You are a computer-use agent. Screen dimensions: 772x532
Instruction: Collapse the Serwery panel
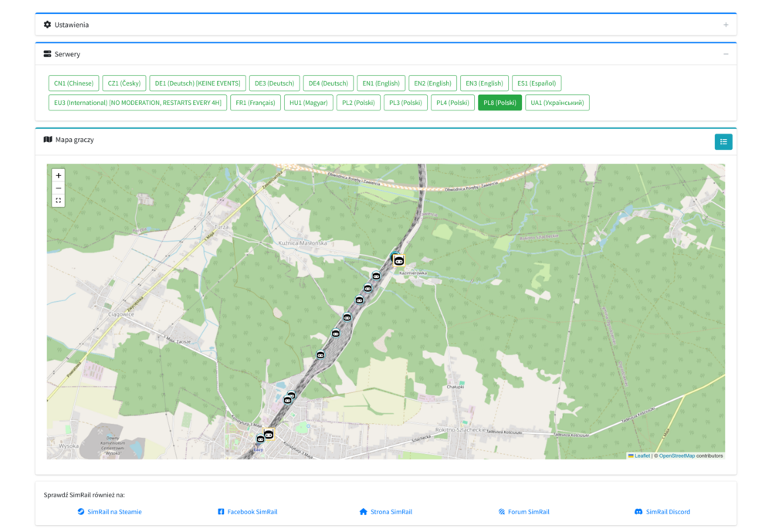click(x=724, y=54)
